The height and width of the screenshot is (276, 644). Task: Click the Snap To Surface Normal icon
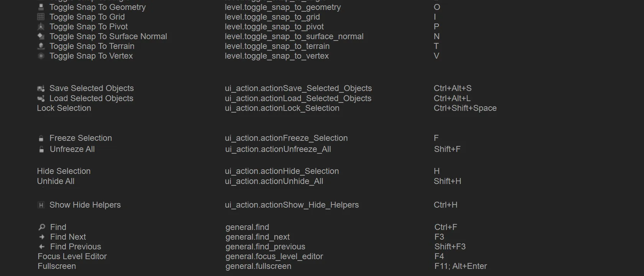(x=41, y=36)
